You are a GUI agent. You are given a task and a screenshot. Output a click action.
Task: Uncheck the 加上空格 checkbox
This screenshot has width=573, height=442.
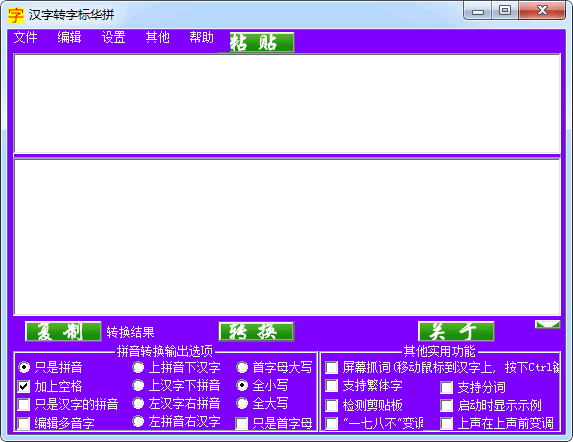coord(24,386)
